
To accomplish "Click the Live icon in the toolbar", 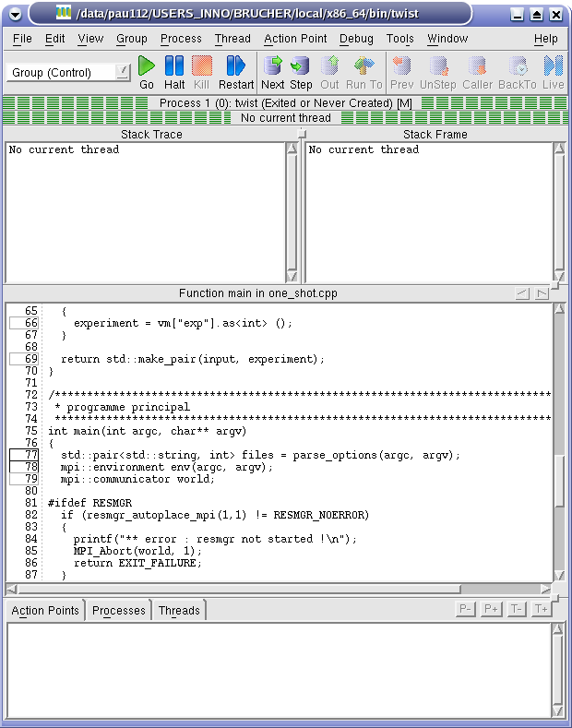I will [553, 66].
